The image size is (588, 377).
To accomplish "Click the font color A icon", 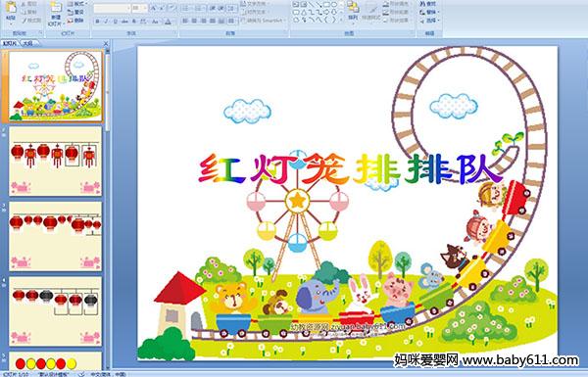I will (169, 22).
